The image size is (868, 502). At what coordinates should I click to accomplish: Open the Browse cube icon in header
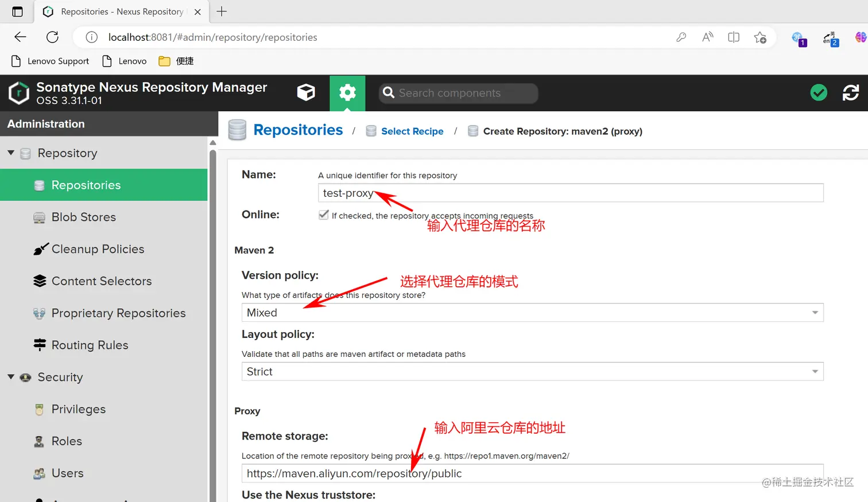[306, 93]
